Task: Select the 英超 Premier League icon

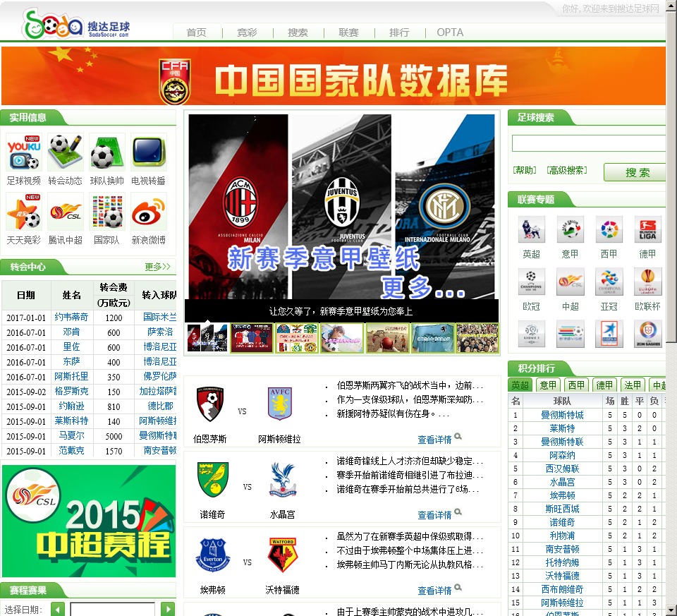Action: point(532,229)
